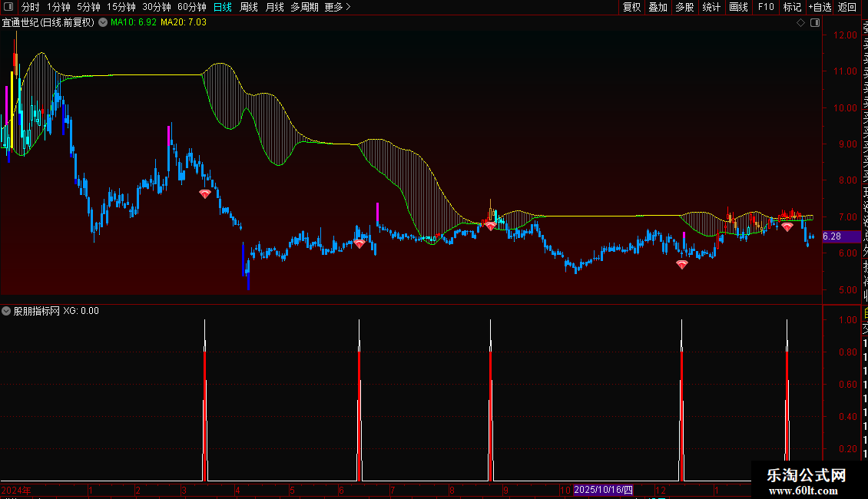Click the 标记 mark button
Screen dimensions: 868x499
coord(792,7)
